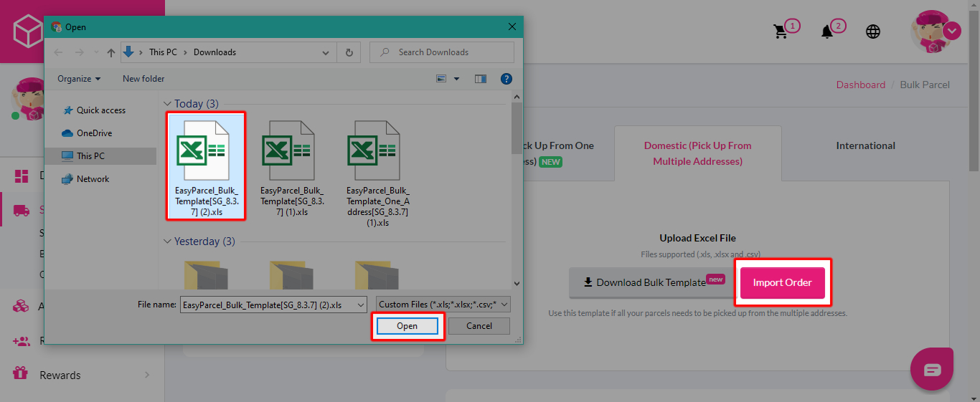
Task: Click the Search Downloads field
Action: click(442, 52)
